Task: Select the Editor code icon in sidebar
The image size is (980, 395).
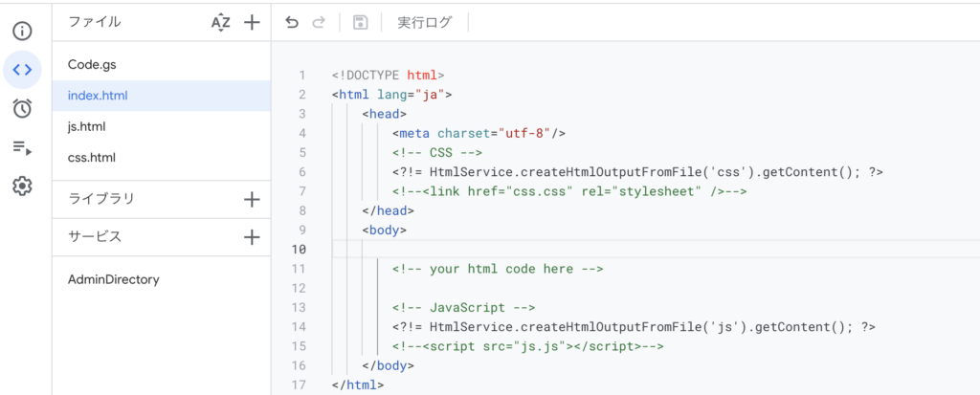Action: click(x=23, y=70)
